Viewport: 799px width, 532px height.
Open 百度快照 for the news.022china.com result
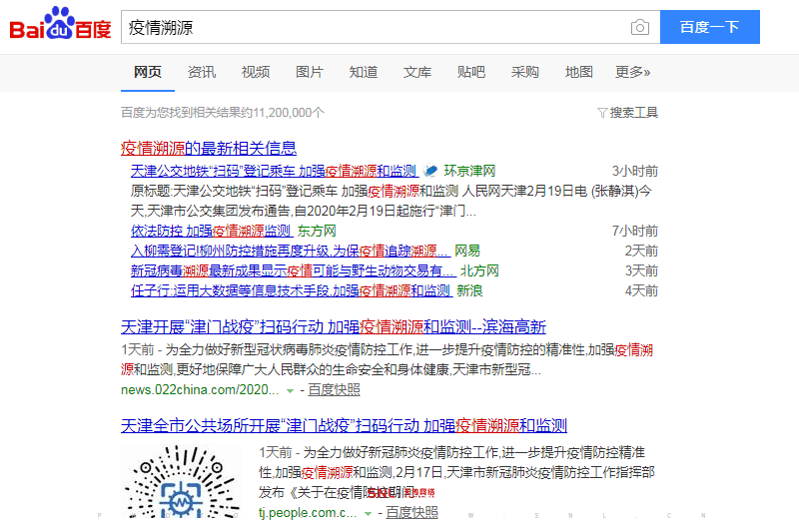pos(334,389)
